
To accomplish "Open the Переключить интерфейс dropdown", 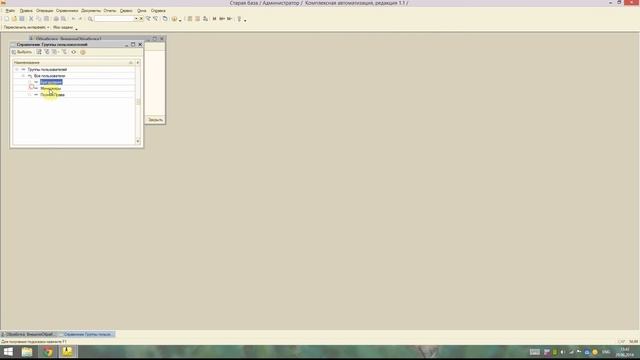I will 27,27.
